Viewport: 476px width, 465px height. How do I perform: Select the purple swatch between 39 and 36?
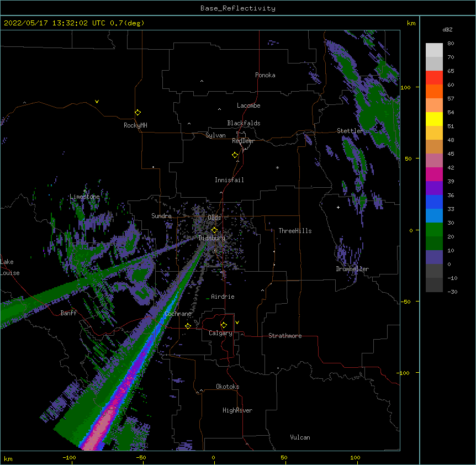tap(434, 188)
